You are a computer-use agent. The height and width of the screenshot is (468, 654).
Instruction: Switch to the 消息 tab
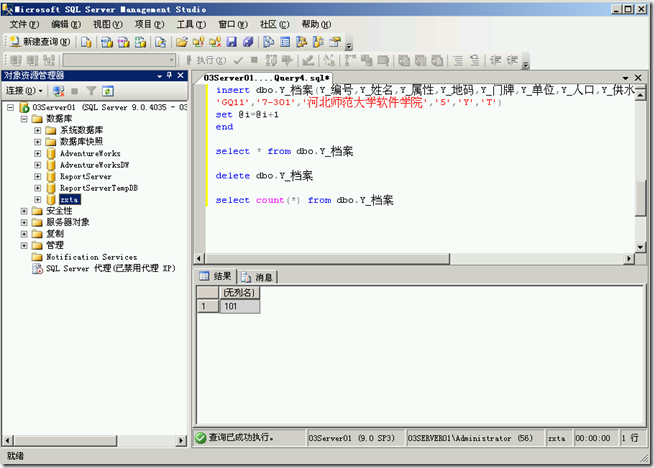(257, 277)
